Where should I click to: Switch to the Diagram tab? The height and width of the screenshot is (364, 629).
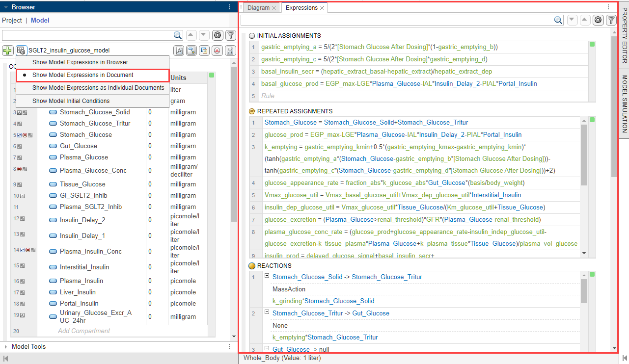258,8
